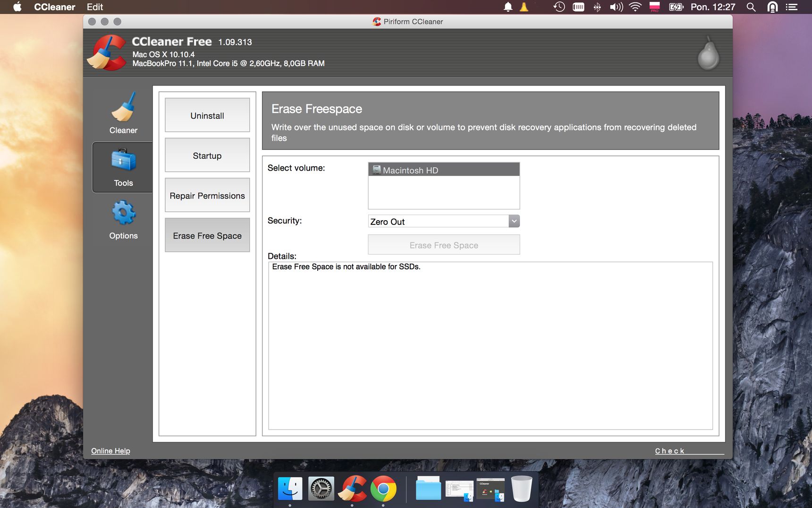Open the Edit menu
The image size is (812, 508).
[95, 7]
